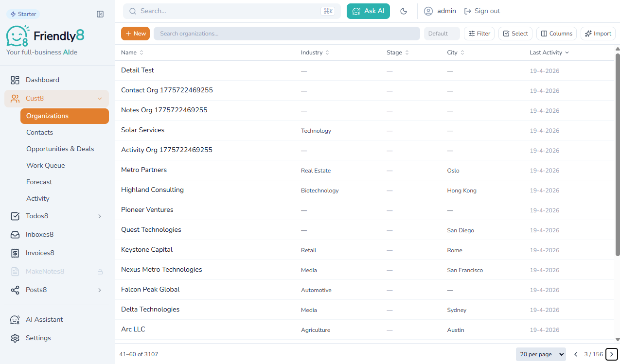Open Opportunities & Deals page
This screenshot has height=364, width=620.
pos(65,149)
